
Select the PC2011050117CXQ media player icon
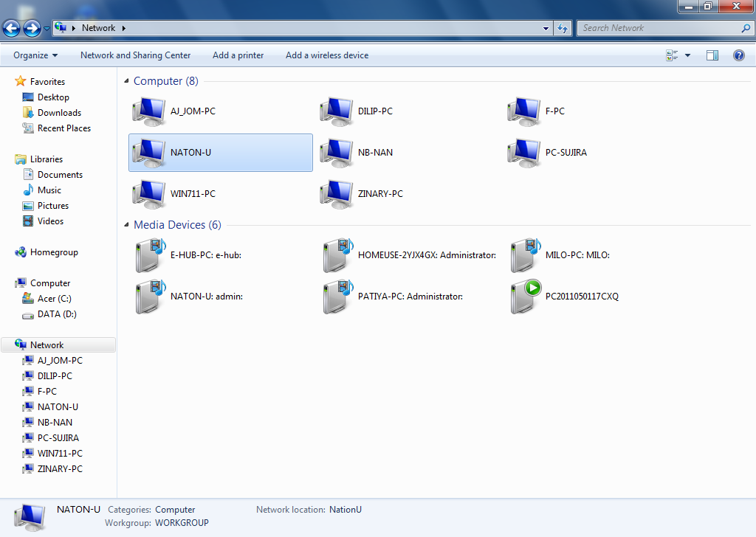(x=525, y=297)
